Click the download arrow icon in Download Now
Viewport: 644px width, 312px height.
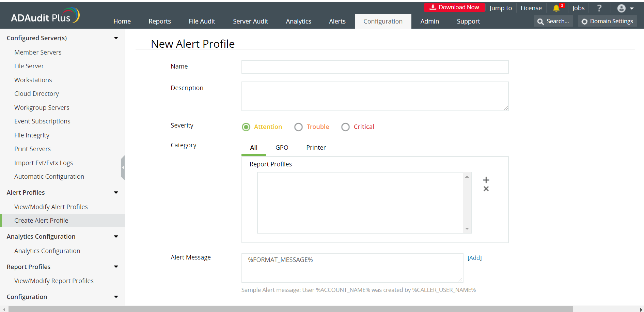[x=433, y=7]
